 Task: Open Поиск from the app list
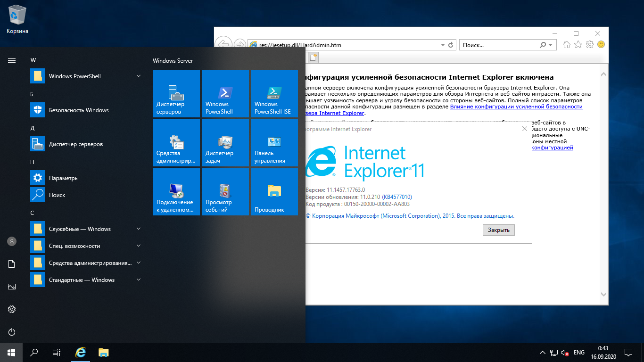coord(86,195)
